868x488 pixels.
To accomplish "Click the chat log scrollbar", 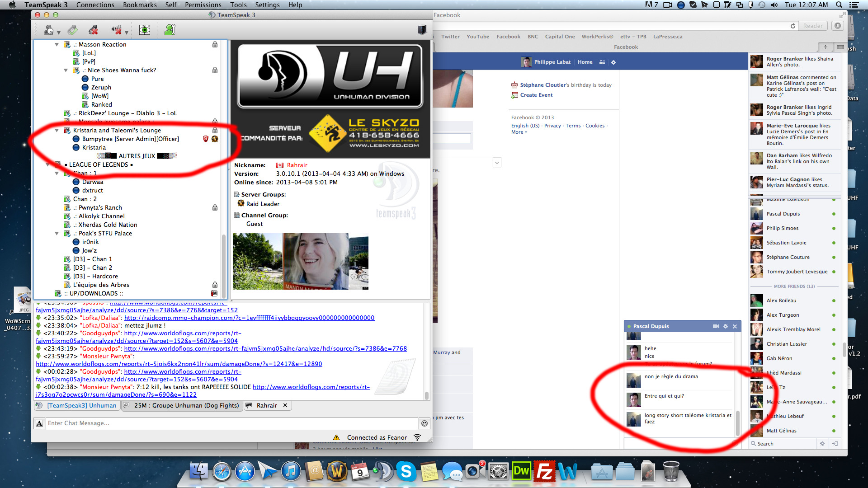I will tap(426, 395).
